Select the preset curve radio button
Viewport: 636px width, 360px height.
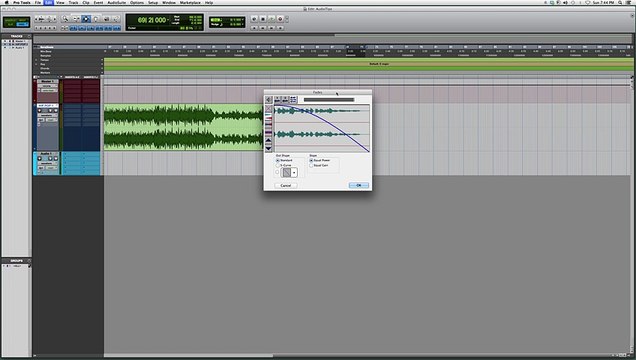click(277, 172)
